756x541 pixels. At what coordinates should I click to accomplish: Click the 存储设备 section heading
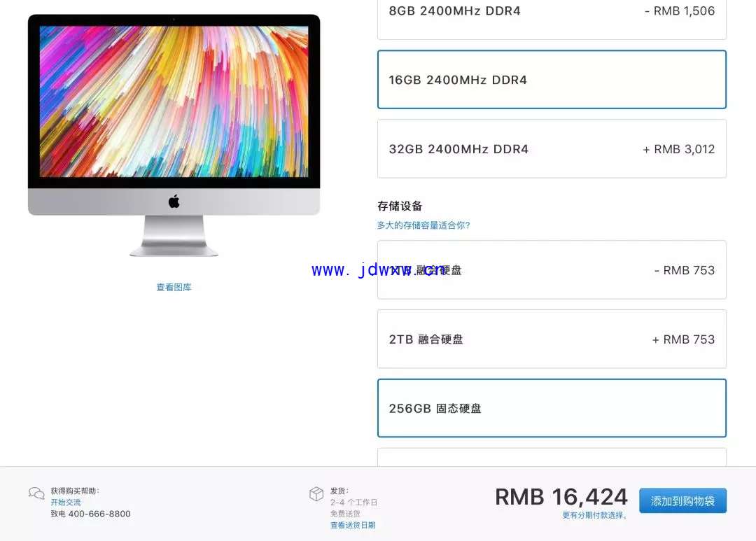(400, 206)
